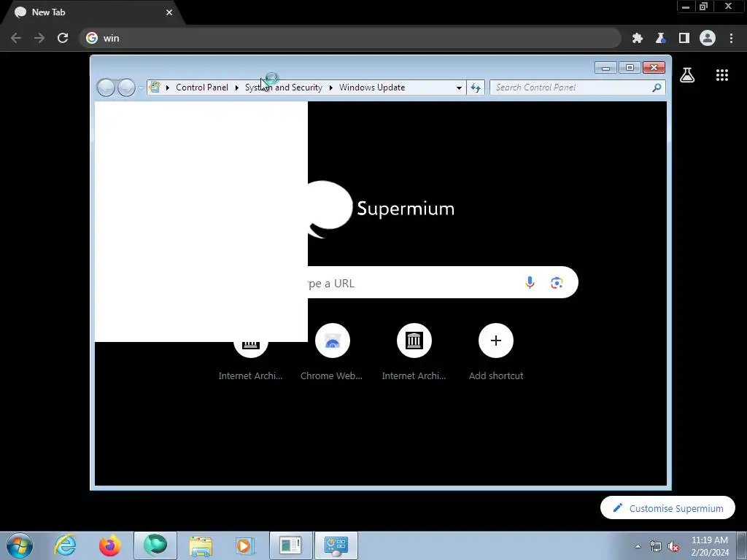Click the Control Panel forward navigation button

point(126,87)
